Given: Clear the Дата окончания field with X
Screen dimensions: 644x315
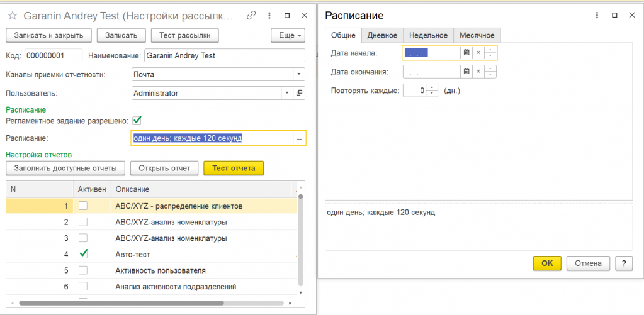Looking at the screenshot, I should (x=478, y=72).
